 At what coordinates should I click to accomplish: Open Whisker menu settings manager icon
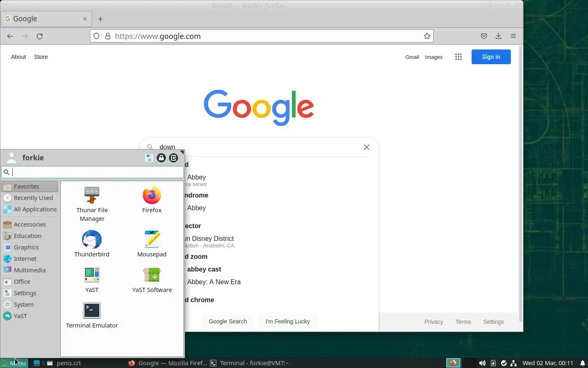pos(149,158)
